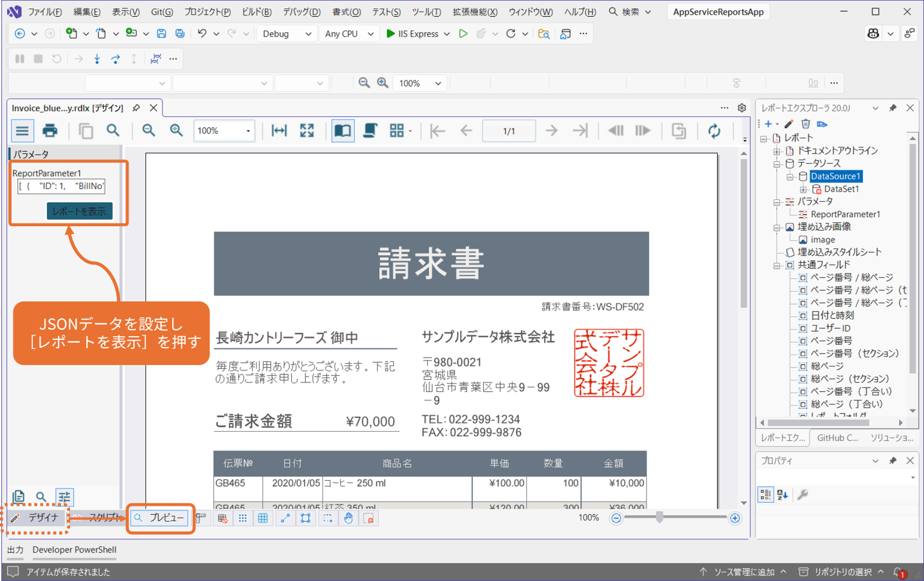Select the pan hand tool
This screenshot has height=581, width=924.
coord(348,518)
